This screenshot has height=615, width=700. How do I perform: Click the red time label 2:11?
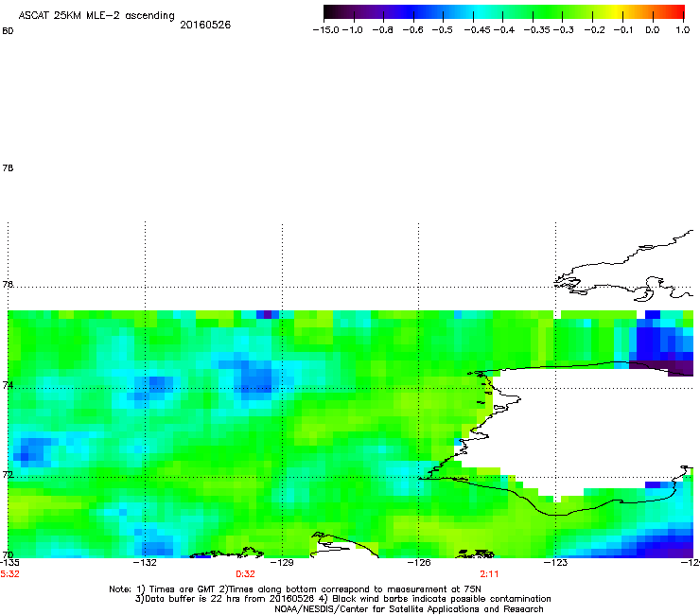coord(489,574)
